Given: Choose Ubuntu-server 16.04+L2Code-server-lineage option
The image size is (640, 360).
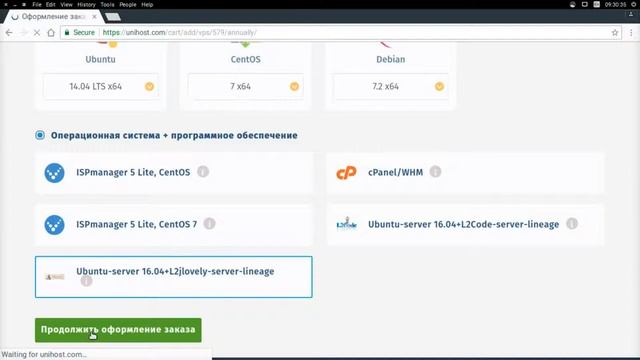Looking at the screenshot, I should [x=465, y=224].
